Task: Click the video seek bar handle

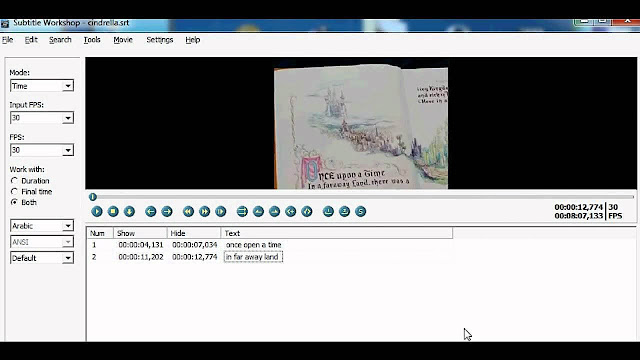Action: tap(93, 197)
